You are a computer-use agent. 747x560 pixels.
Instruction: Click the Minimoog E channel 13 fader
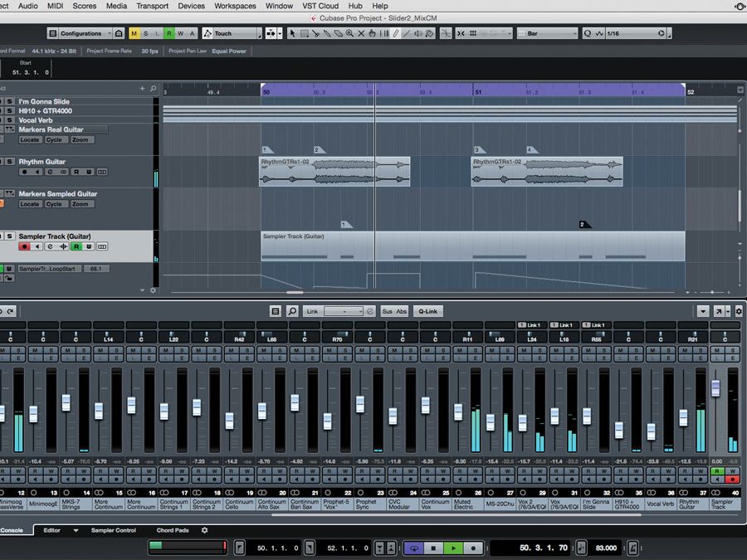tap(33, 414)
